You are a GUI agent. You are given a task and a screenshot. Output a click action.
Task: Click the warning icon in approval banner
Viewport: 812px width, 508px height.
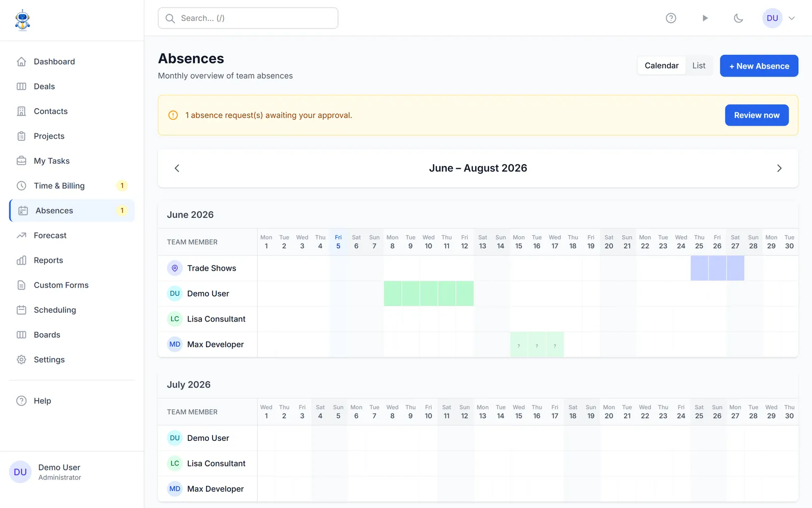click(173, 115)
